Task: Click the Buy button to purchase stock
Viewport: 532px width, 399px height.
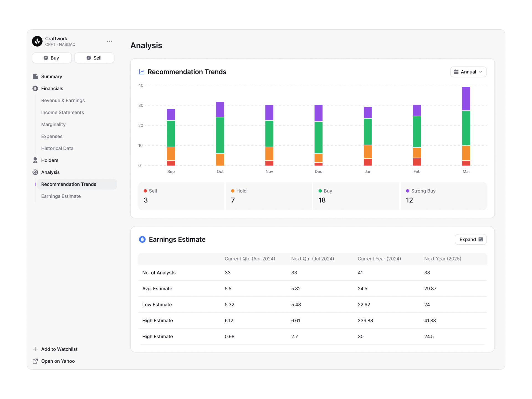Action: point(51,58)
